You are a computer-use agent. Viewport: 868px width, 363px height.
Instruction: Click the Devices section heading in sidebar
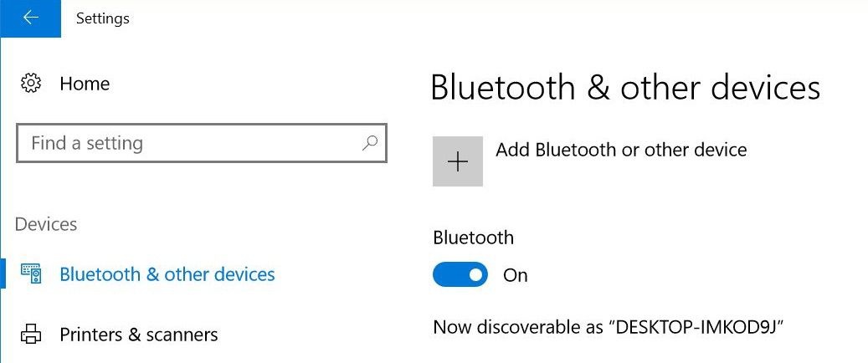tap(46, 224)
